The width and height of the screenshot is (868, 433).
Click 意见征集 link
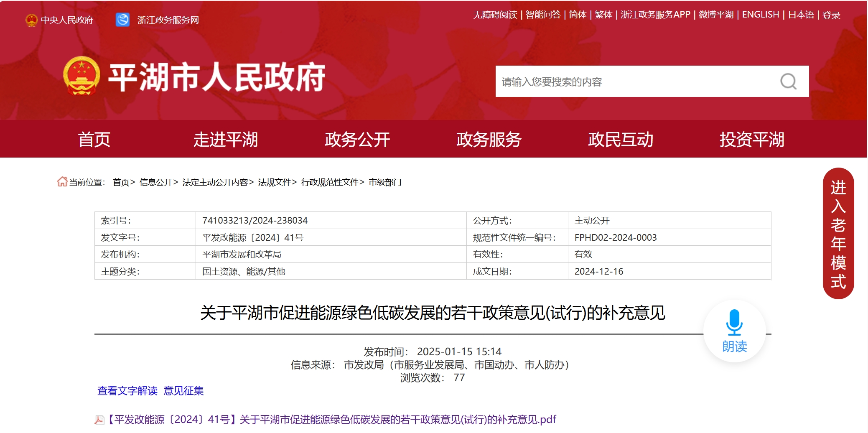click(184, 392)
